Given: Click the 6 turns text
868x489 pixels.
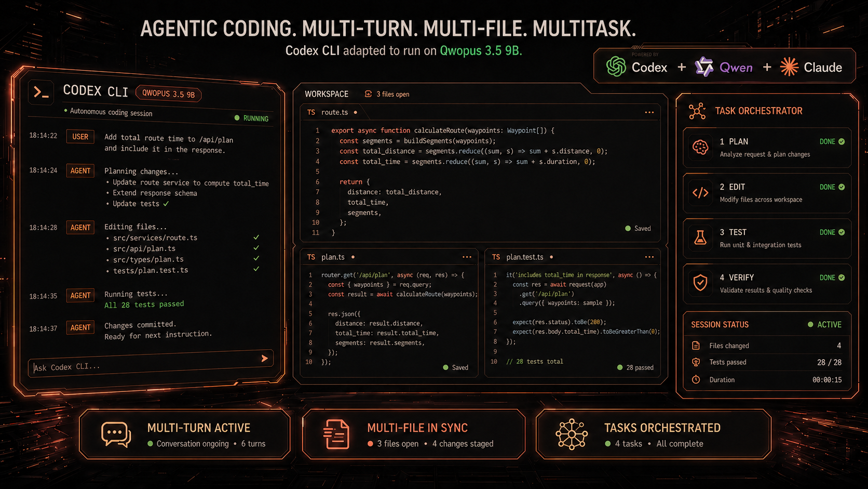Looking at the screenshot, I should pos(253,444).
